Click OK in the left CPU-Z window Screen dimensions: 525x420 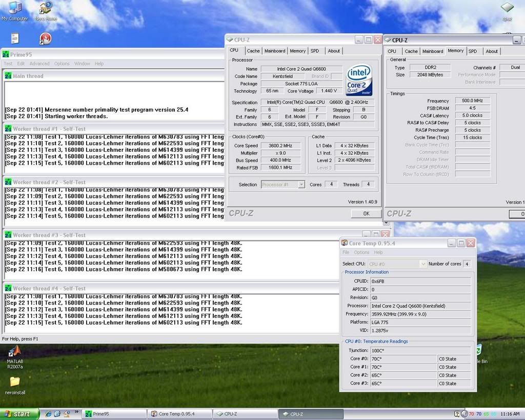tap(366, 213)
